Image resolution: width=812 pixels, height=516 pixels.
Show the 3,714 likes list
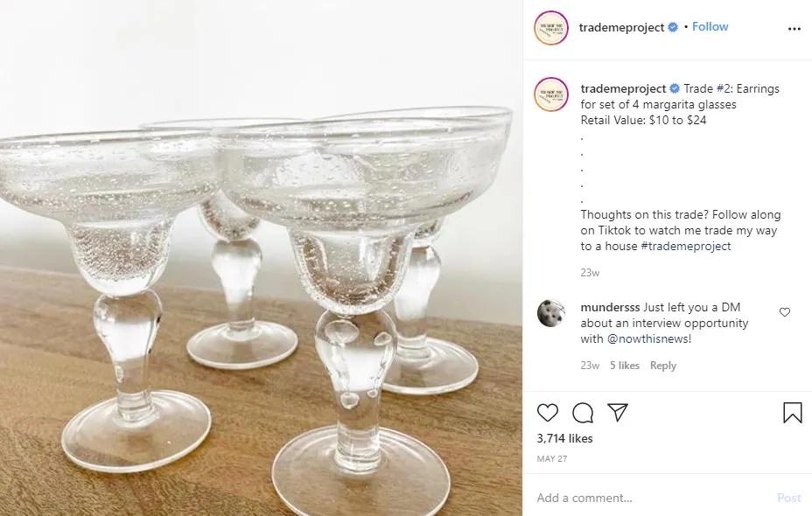pyautogui.click(x=564, y=438)
